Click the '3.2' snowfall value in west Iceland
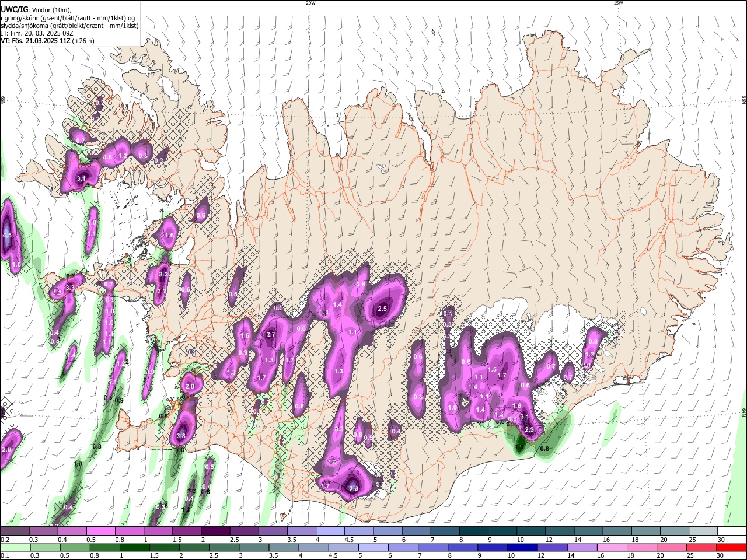 tap(164, 274)
